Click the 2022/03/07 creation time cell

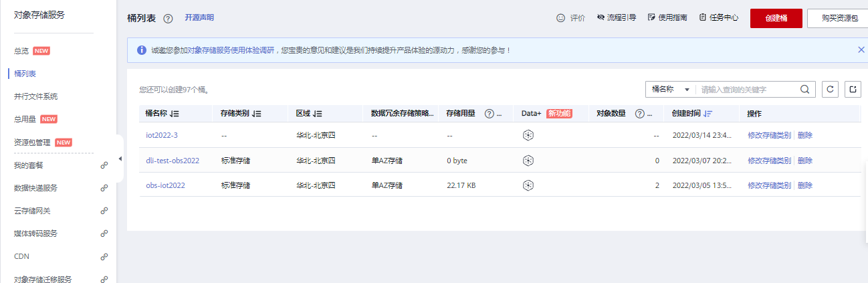(x=702, y=161)
